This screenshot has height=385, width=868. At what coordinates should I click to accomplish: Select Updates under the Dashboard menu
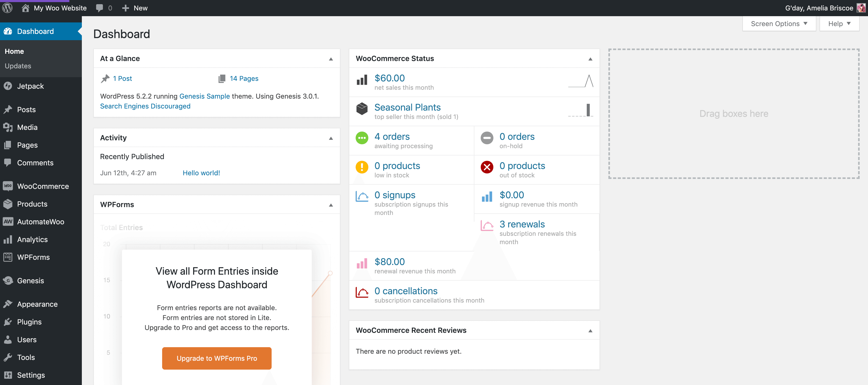tap(18, 66)
